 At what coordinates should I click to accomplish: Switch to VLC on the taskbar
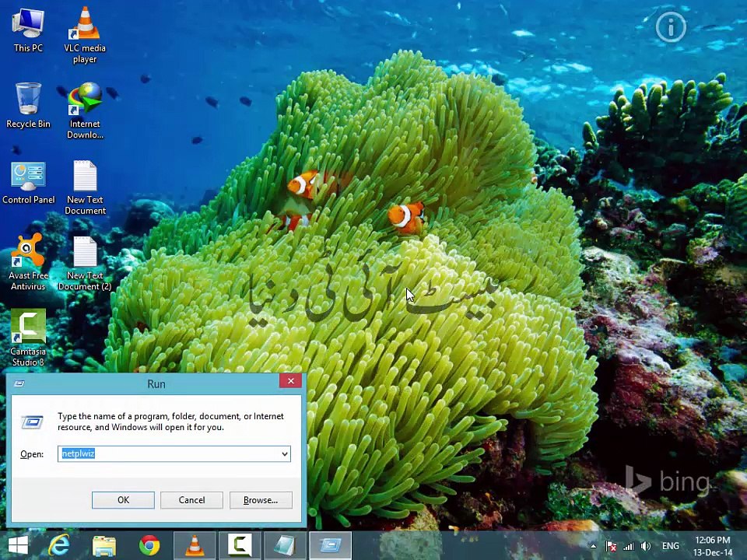click(194, 546)
